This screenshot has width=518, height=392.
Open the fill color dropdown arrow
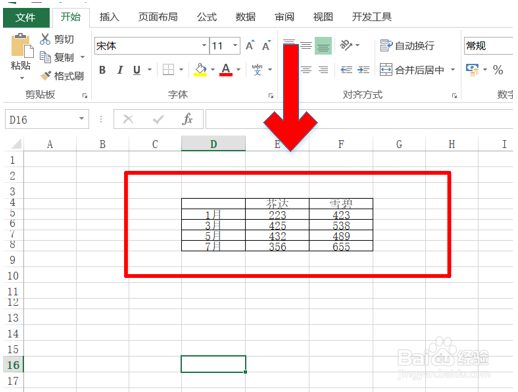tap(213, 70)
